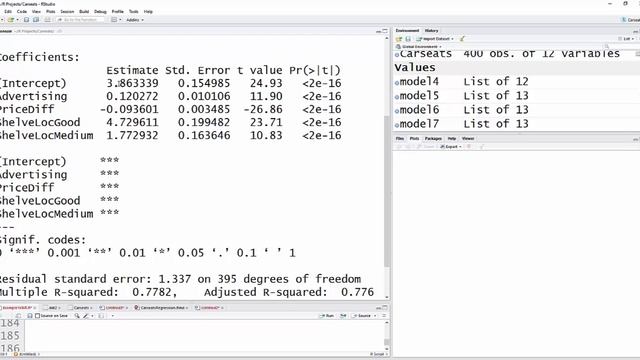The height and width of the screenshot is (360, 640).
Task: Open the workspace panes layout dropdown
Action: [x=116, y=20]
